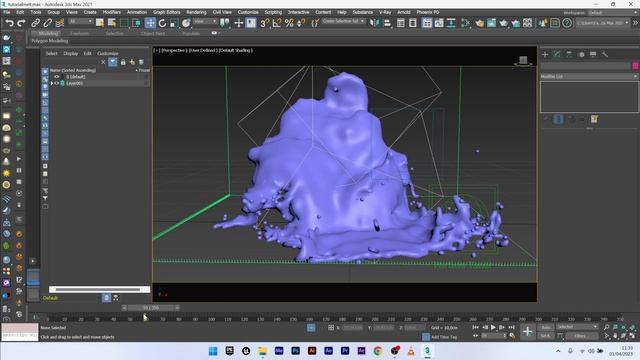Viewport: 640px width, 360px height.
Task: Expand the Layer001 tree arrow
Action: click(52, 83)
